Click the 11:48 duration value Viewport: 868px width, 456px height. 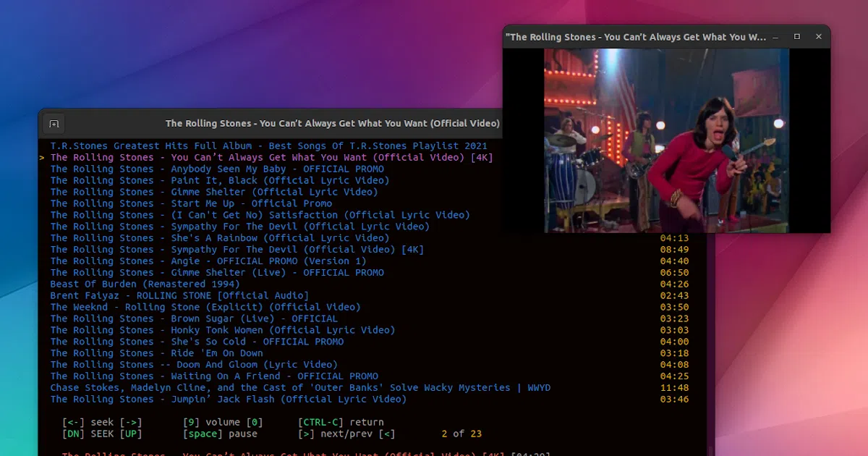pos(674,388)
